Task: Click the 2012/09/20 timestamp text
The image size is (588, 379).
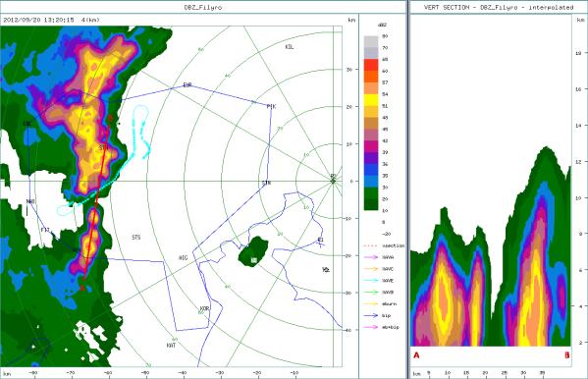Action: 38,20
